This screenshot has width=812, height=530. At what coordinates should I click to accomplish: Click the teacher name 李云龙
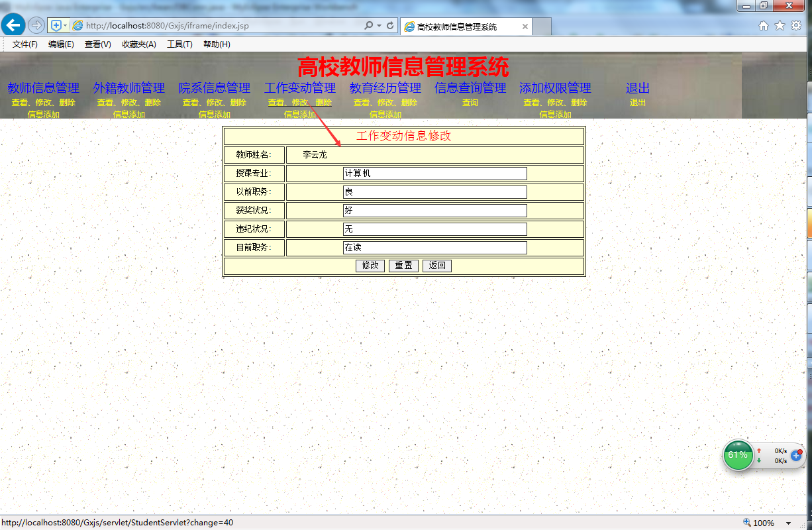point(315,155)
